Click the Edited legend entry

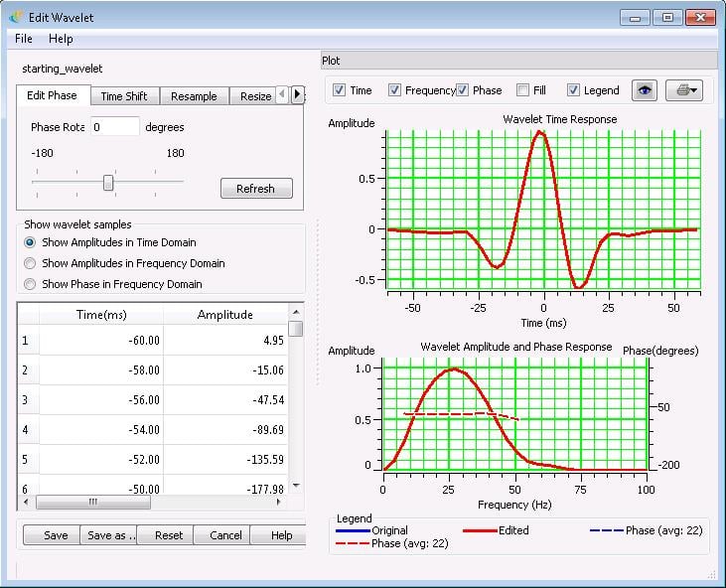496,530
